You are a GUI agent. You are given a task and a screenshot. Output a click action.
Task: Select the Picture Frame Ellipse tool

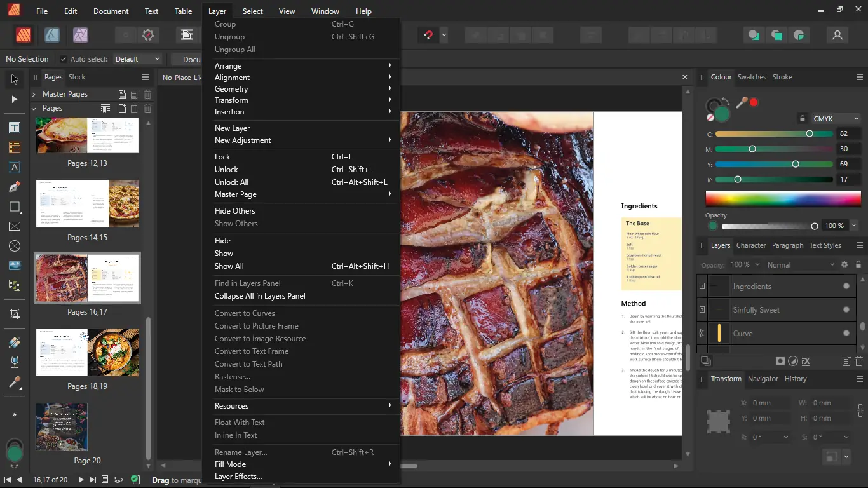click(x=14, y=246)
